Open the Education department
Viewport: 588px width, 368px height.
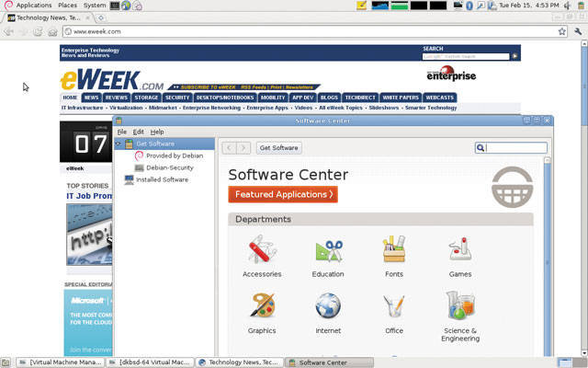click(x=328, y=256)
